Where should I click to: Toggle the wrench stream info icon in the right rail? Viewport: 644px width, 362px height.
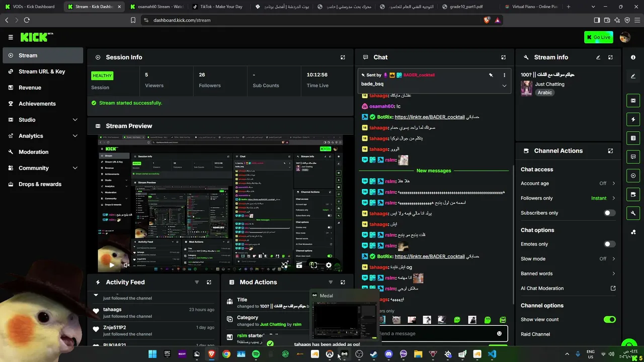click(x=633, y=213)
